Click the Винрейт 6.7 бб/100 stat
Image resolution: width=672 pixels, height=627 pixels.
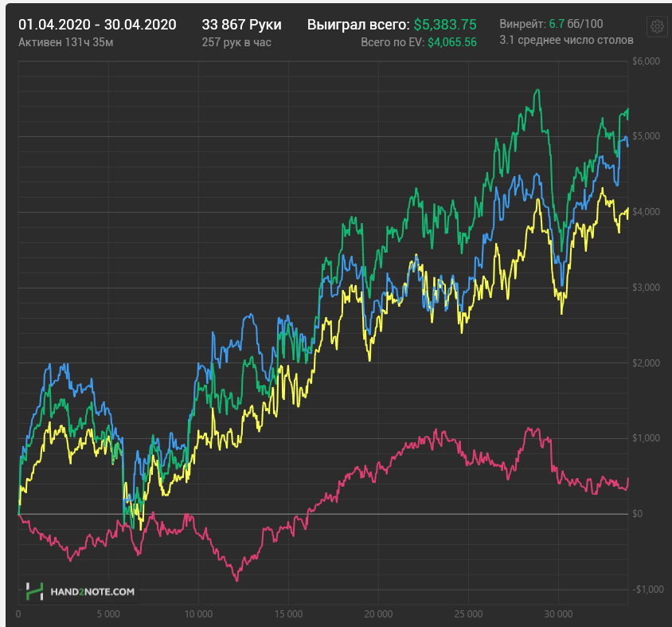tap(551, 24)
